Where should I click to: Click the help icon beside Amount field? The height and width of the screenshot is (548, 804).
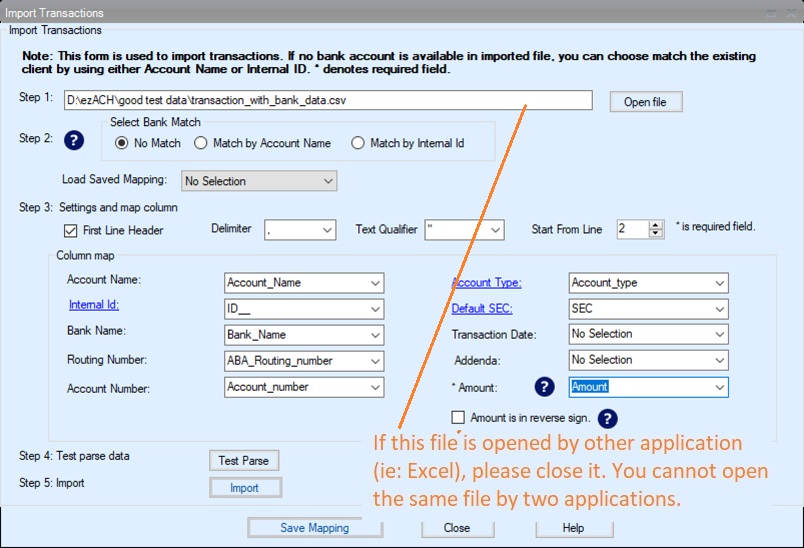pos(544,387)
